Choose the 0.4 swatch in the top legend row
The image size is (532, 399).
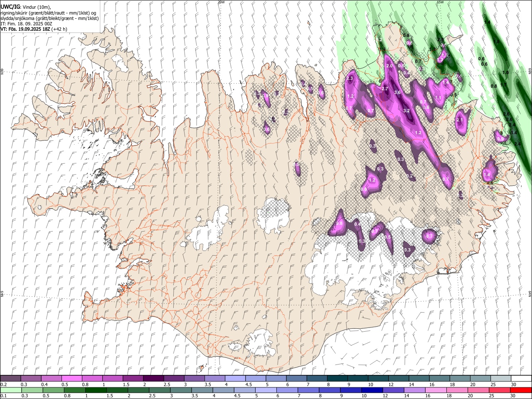tap(51, 378)
